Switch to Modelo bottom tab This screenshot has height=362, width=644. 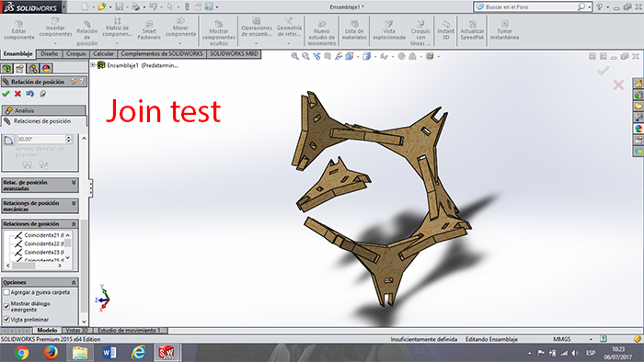(x=47, y=330)
